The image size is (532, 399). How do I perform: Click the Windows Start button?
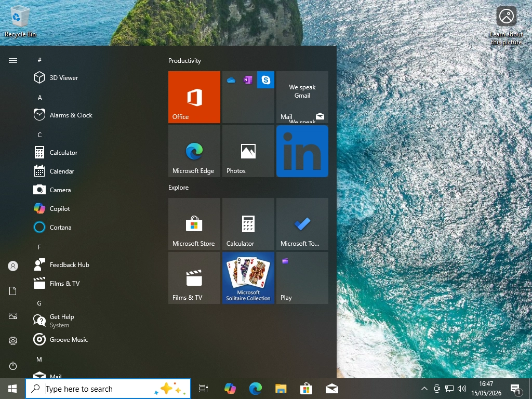point(12,389)
